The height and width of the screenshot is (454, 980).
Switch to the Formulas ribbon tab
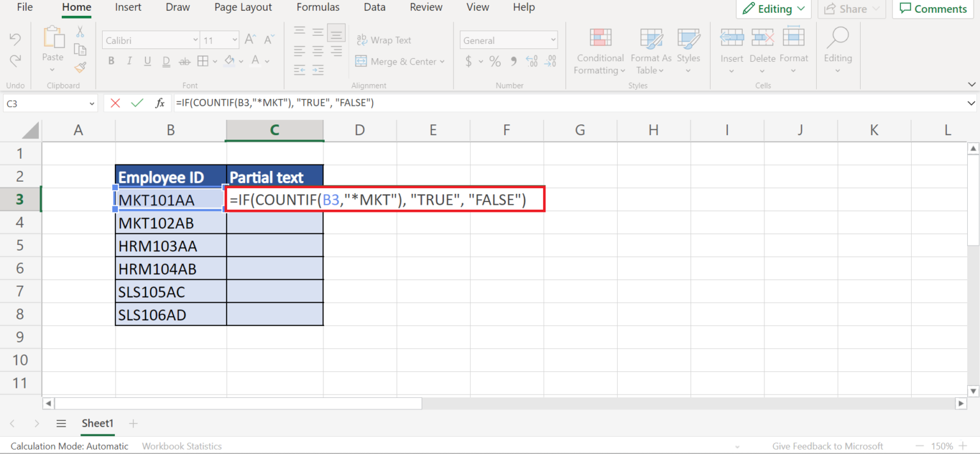pos(318,8)
